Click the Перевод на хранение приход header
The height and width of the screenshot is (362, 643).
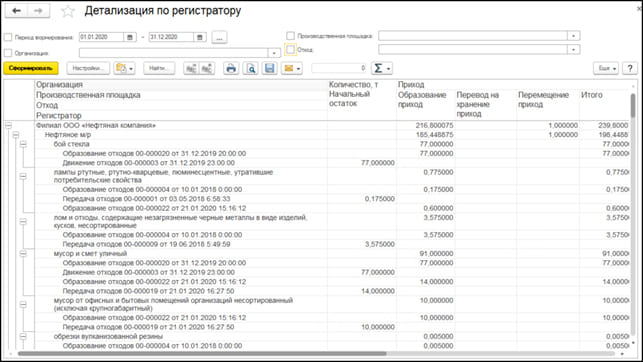[478, 104]
